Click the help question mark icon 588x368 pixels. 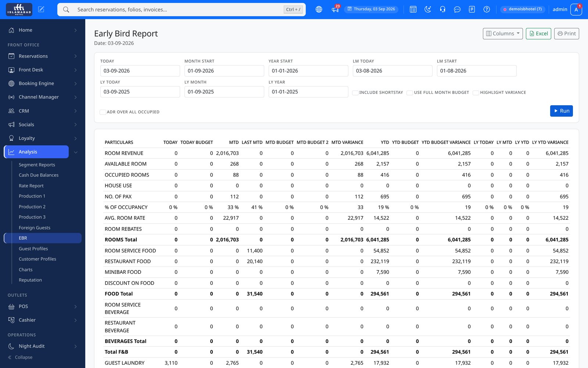[x=487, y=10]
